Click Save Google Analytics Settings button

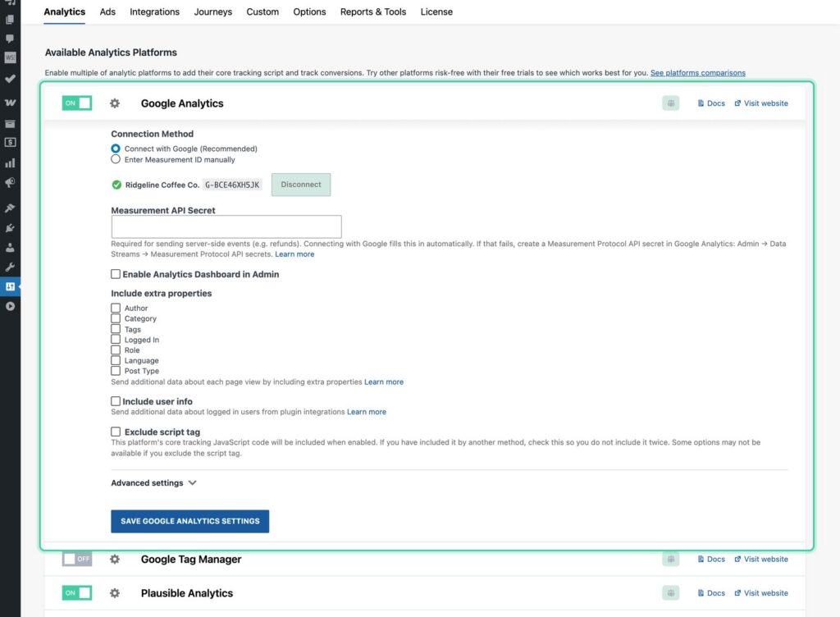tap(190, 521)
